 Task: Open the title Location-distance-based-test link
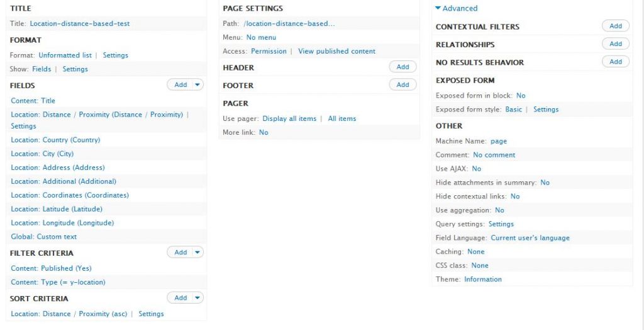click(x=79, y=23)
